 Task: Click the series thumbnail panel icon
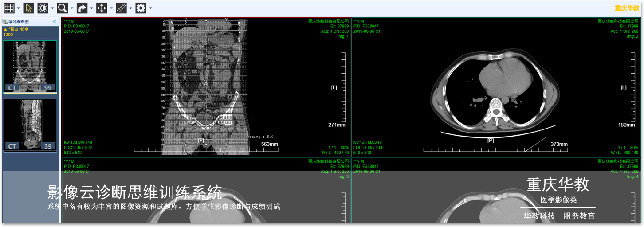point(5,21)
